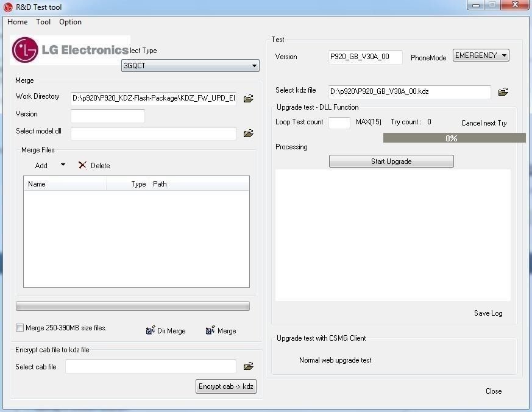Click the Test Version field P920_GB_V30A_00
Screen dimensions: 532x412
tap(366, 57)
